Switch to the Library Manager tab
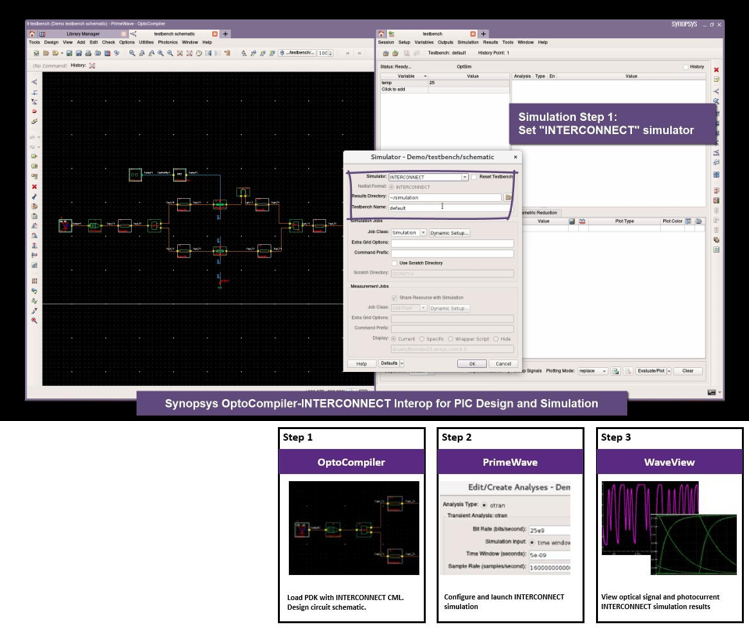 [x=84, y=34]
